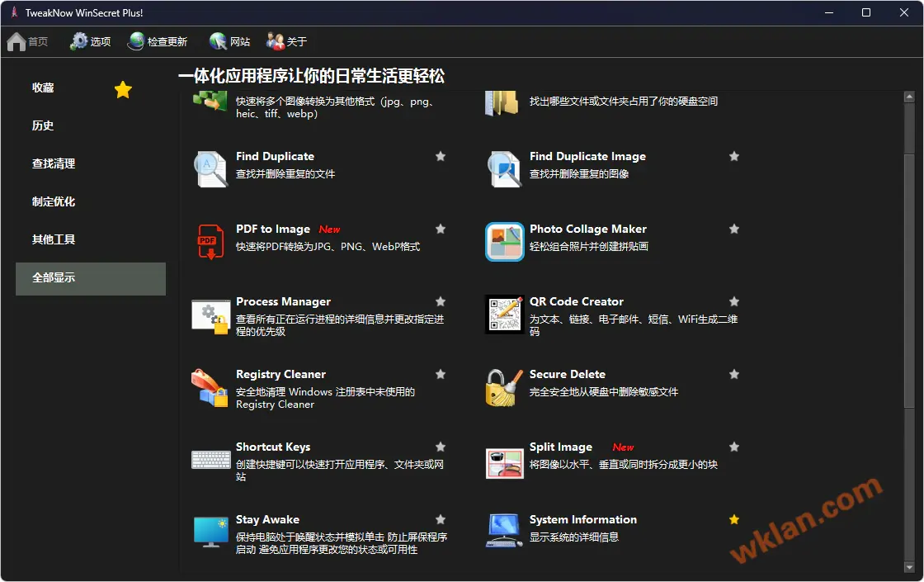Image resolution: width=924 pixels, height=582 pixels.
Task: Select the 全部显示 show-all tab
Action: (91, 278)
